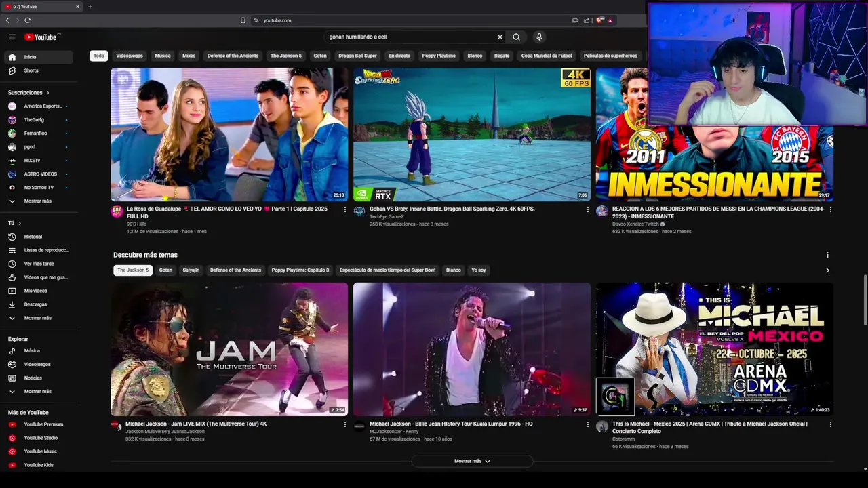
Task: Start voice search with microphone
Action: [x=539, y=37]
